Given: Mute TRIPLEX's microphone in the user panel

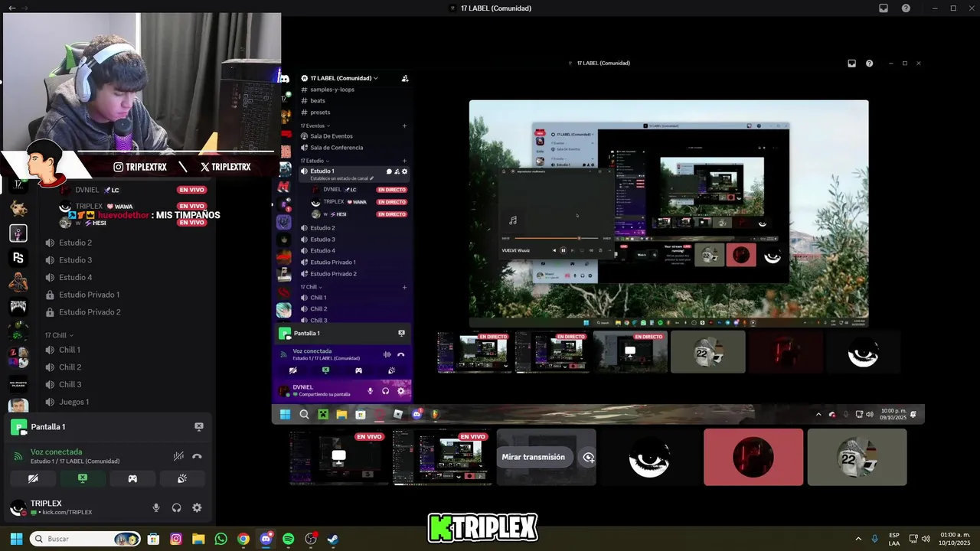Looking at the screenshot, I should pyautogui.click(x=156, y=507).
